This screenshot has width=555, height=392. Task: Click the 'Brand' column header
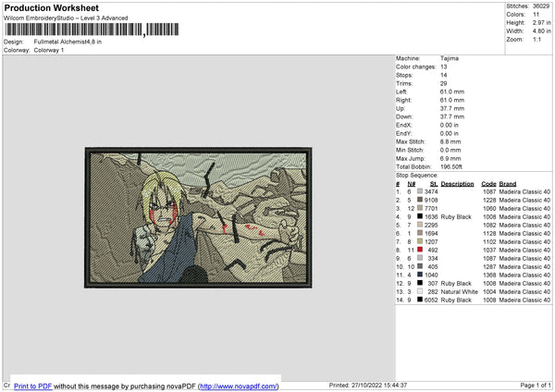[508, 184]
